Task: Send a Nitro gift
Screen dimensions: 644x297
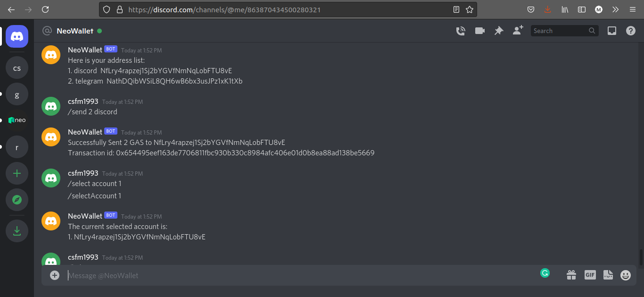Action: [571, 275]
